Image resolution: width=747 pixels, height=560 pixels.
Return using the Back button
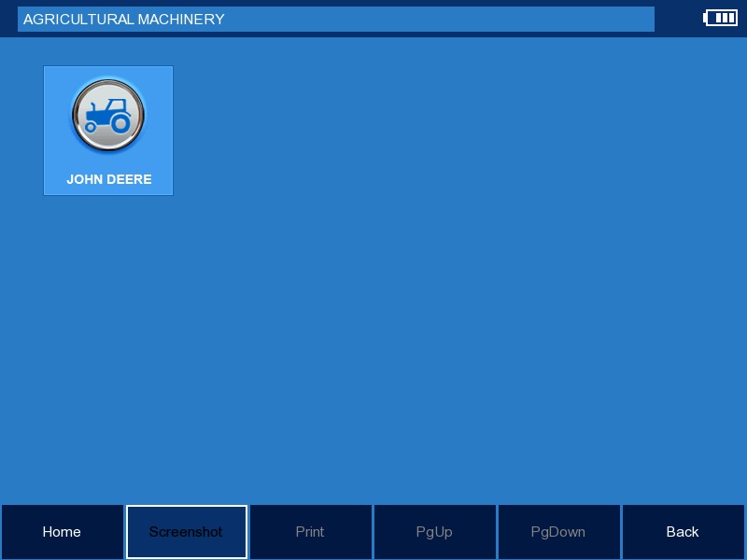point(684,531)
